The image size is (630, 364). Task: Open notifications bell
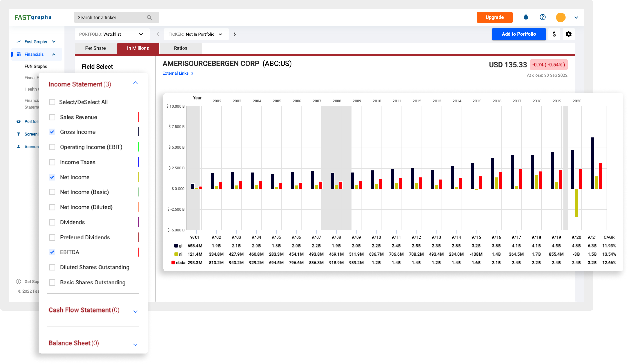tap(525, 17)
